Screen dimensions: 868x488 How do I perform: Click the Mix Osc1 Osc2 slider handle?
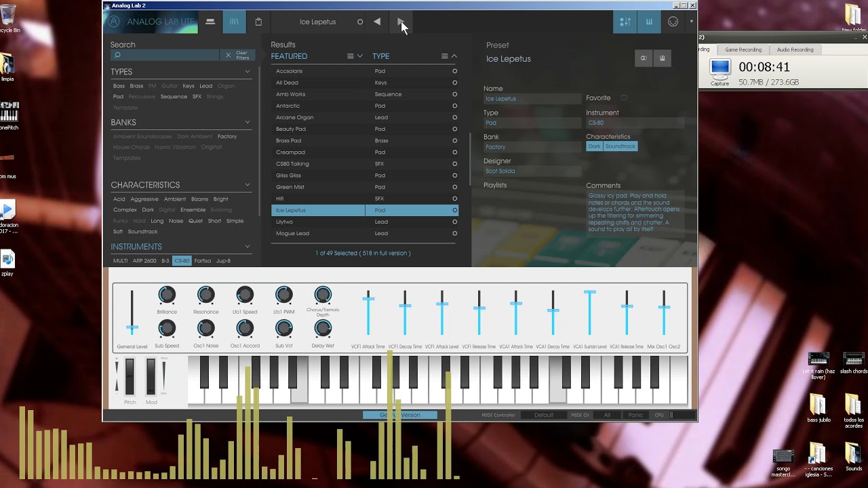tap(664, 307)
